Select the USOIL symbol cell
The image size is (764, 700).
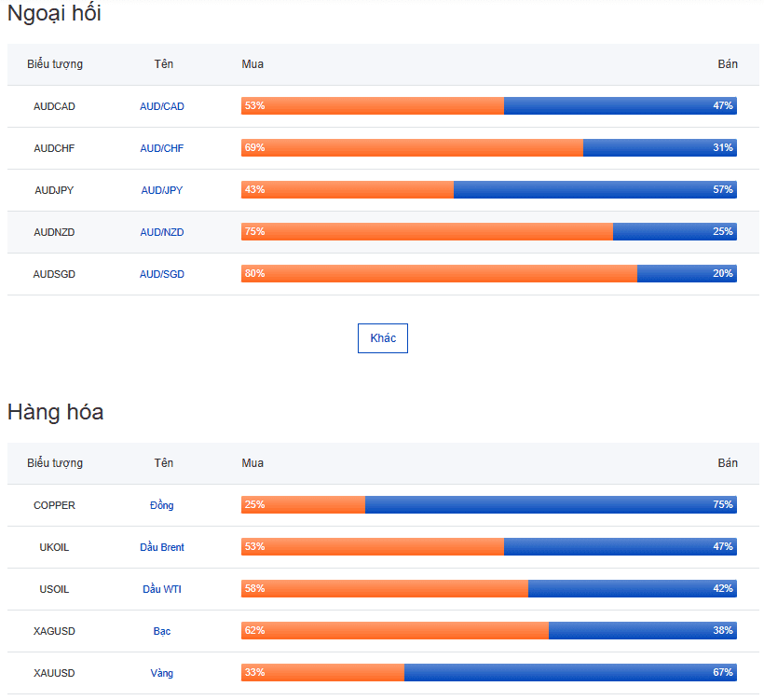coord(54,589)
